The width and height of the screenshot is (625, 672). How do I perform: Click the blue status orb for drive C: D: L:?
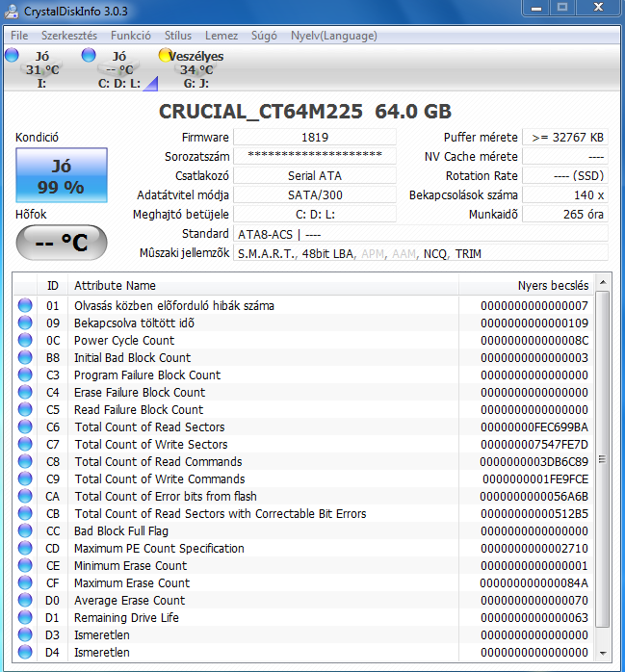(x=89, y=55)
